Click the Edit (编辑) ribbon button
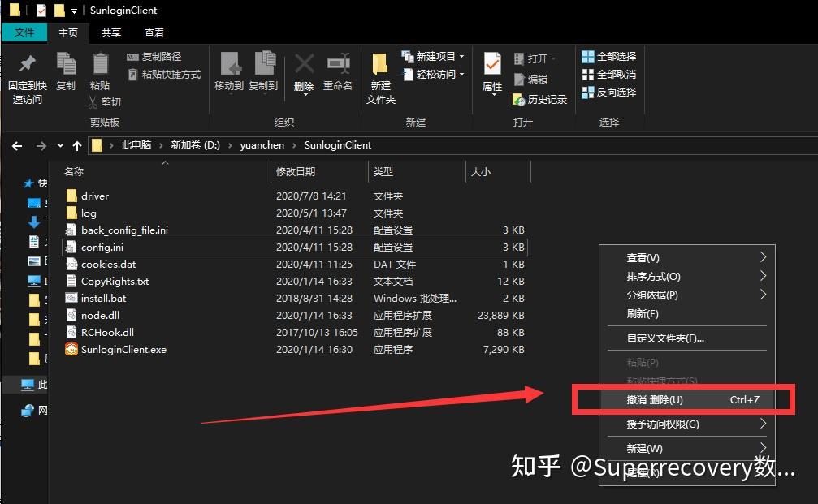The width and height of the screenshot is (818, 504). (x=530, y=79)
